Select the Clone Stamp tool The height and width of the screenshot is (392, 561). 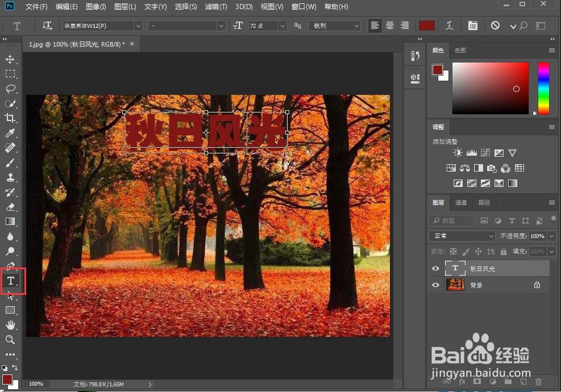click(10, 177)
